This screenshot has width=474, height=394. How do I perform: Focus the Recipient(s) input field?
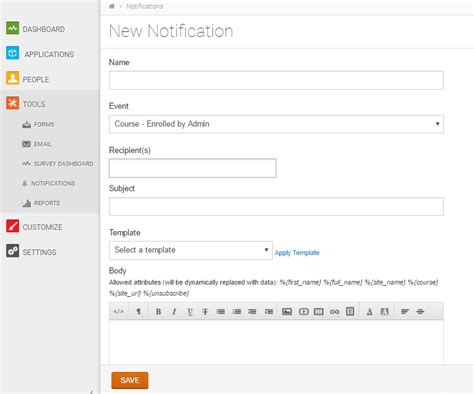click(193, 168)
